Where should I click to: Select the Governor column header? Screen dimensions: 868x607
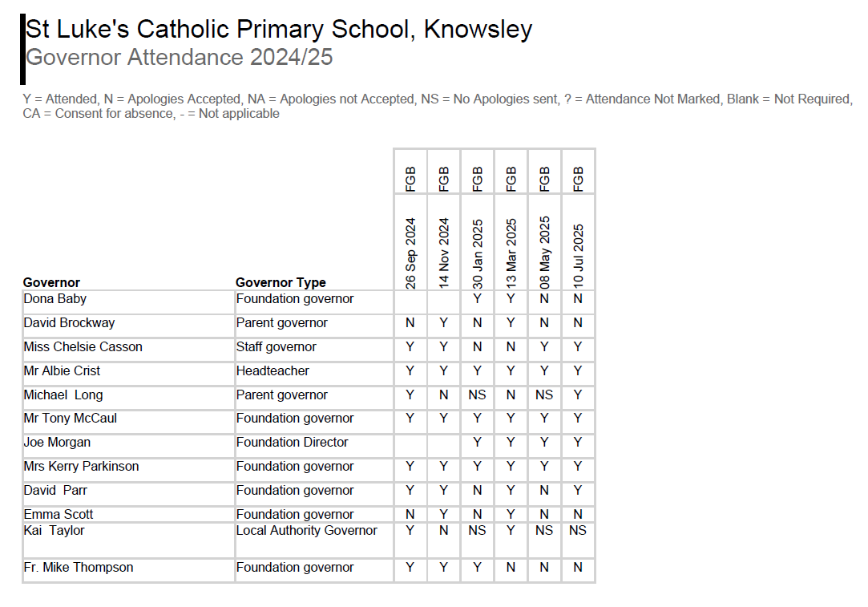(x=52, y=282)
